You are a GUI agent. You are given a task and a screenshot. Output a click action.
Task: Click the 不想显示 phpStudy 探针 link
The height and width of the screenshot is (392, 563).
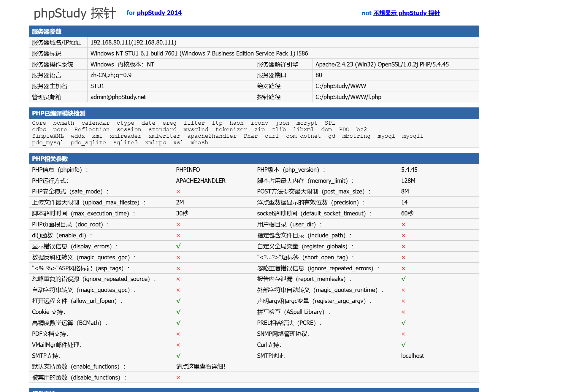pos(407,13)
